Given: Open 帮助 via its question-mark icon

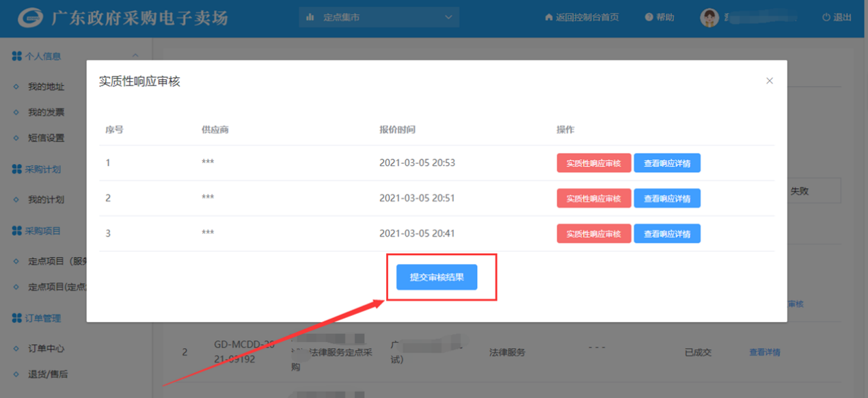Looking at the screenshot, I should pos(649,18).
